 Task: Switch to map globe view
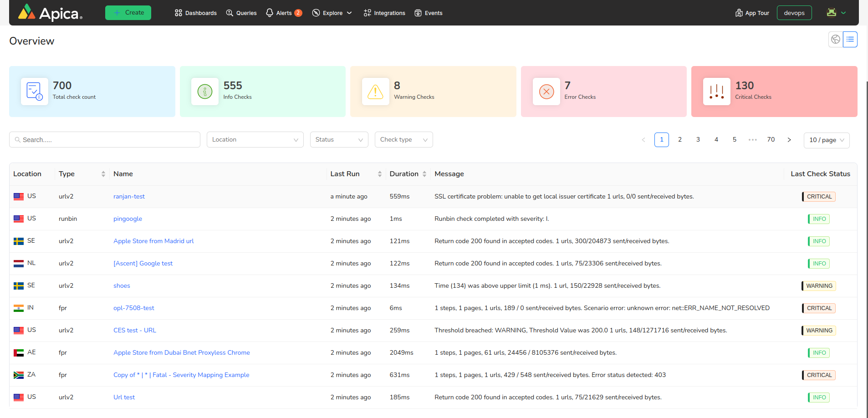pos(836,40)
